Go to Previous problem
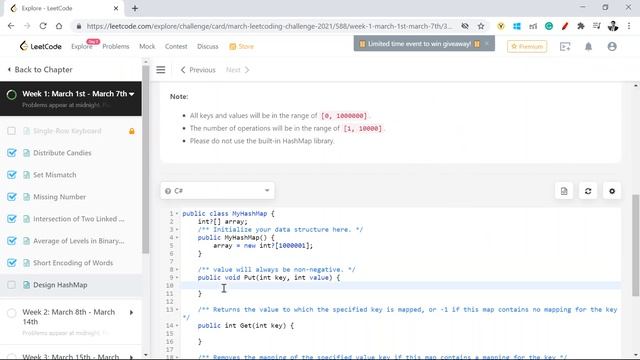The height and width of the screenshot is (360, 640). coord(198,70)
